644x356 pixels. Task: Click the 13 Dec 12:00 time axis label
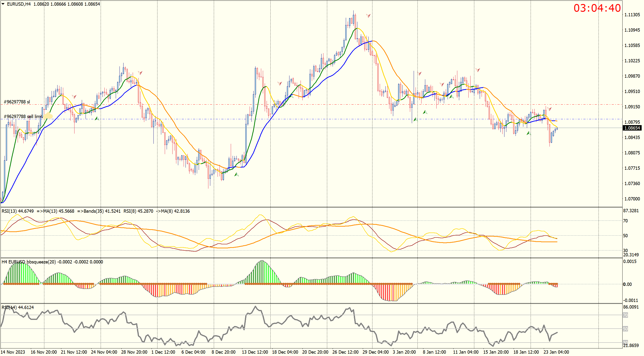255,352
